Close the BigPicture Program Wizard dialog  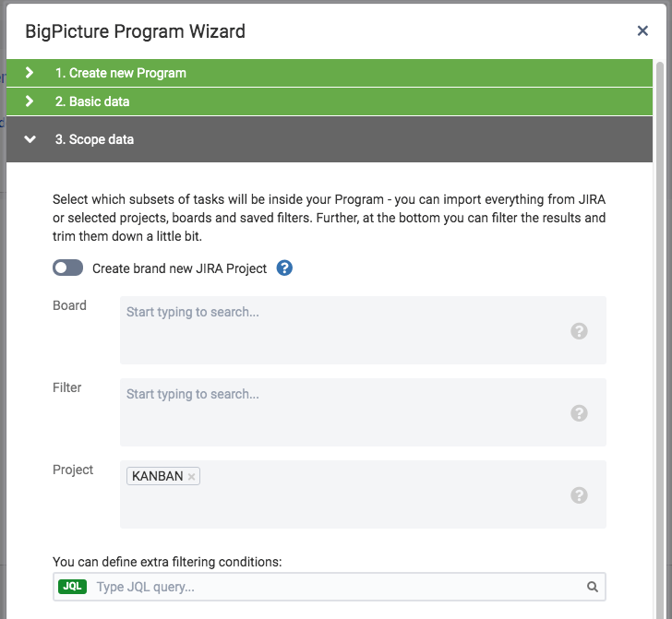tap(642, 31)
